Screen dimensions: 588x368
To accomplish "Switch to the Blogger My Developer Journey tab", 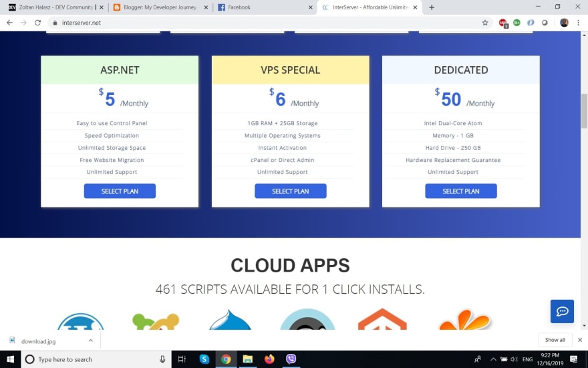I will [160, 7].
